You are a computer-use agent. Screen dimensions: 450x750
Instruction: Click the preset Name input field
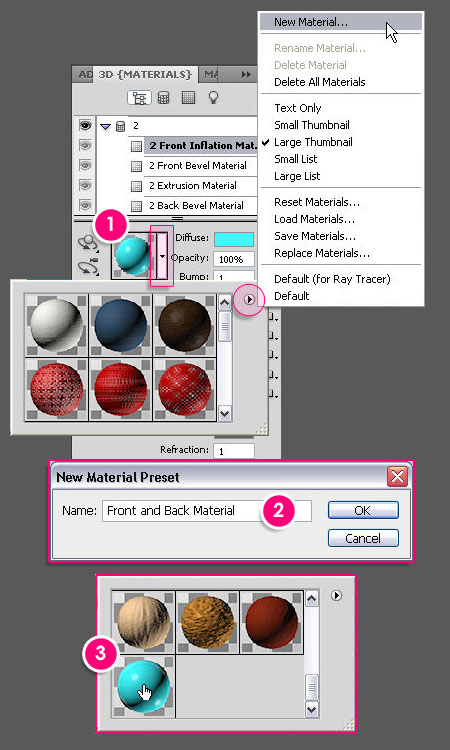coord(207,511)
